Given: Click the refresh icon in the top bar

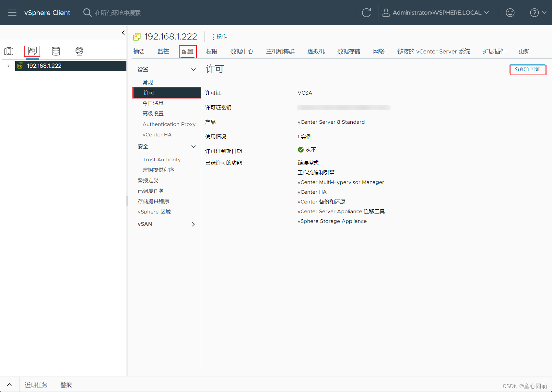Looking at the screenshot, I should (x=366, y=13).
